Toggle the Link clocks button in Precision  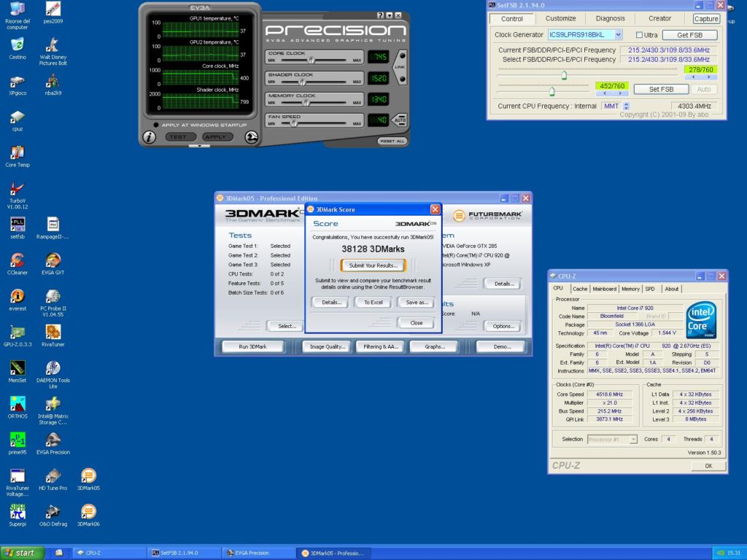pyautogui.click(x=400, y=66)
